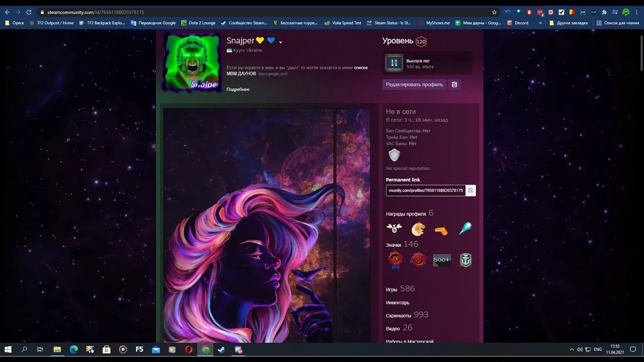Viewport: 644px width, 362px height.
Task: Bookmark this page with the star icon
Action: 494,12
